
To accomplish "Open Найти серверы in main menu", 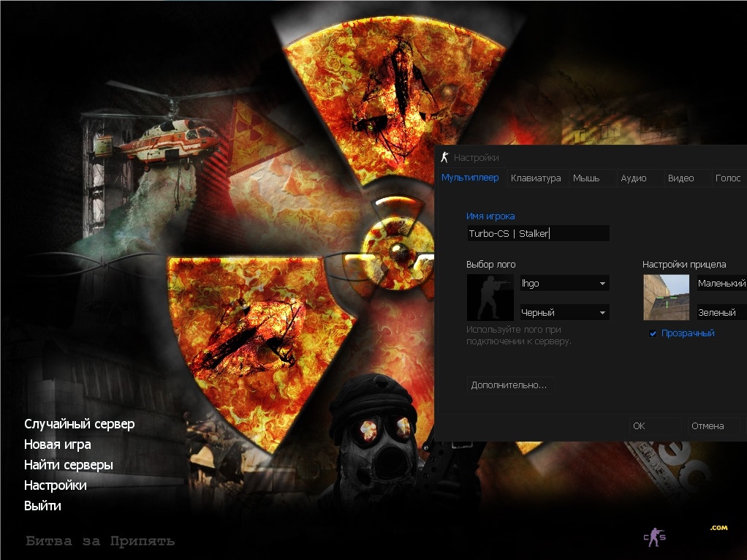I will (x=69, y=465).
